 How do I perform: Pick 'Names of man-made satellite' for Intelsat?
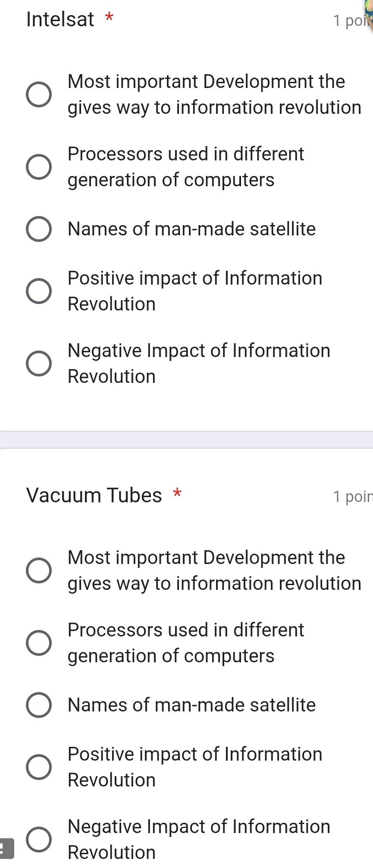[39, 229]
